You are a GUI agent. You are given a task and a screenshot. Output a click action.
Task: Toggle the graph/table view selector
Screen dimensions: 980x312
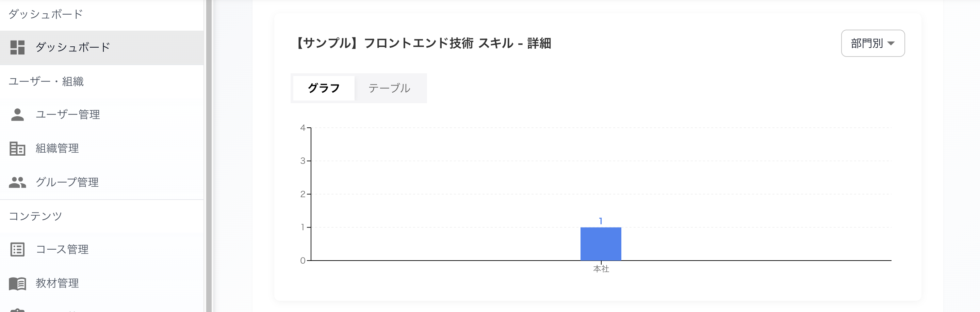point(359,88)
